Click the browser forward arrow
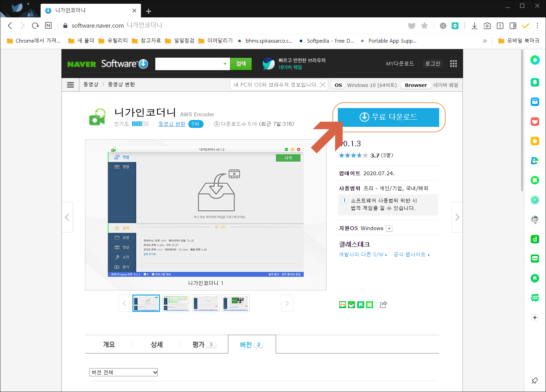This screenshot has height=392, width=546. click(23, 26)
